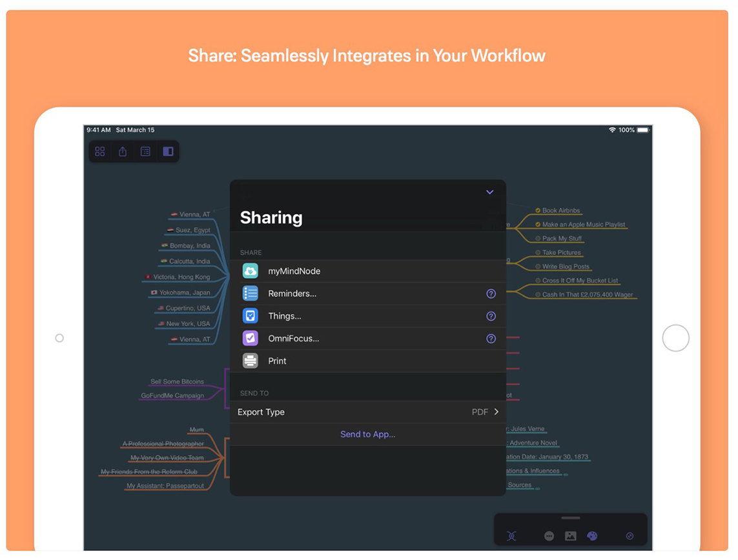Image resolution: width=738 pixels, height=560 pixels.
Task: Click the circle-slash icon in bottom panel
Action: [630, 536]
